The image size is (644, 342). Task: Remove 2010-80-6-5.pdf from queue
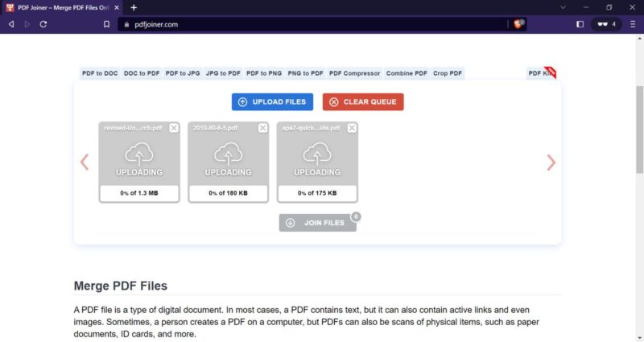(262, 128)
